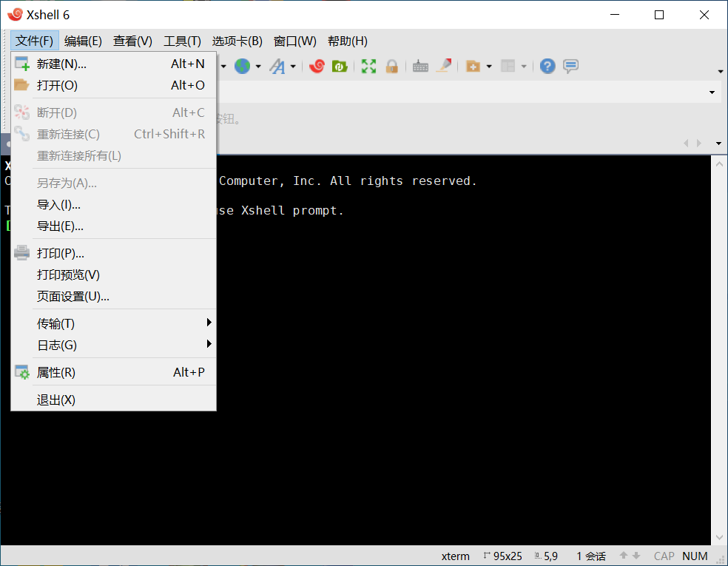Open the 帮助(H) menu

click(x=347, y=41)
